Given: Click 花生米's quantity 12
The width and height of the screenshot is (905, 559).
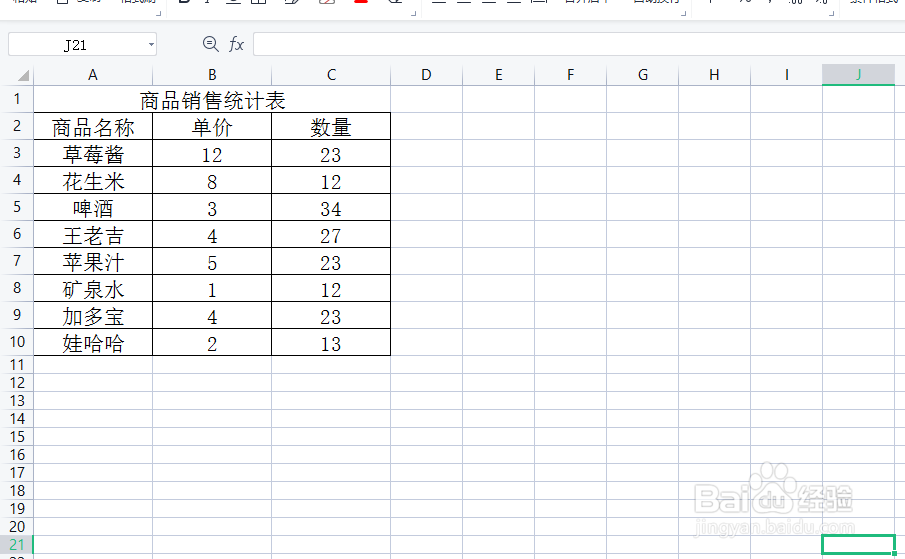Looking at the screenshot, I should [331, 181].
